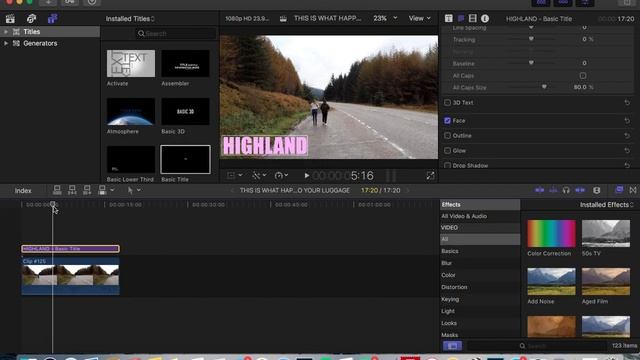Show the Effects browser icon
The width and height of the screenshot is (640, 360).
[619, 190]
